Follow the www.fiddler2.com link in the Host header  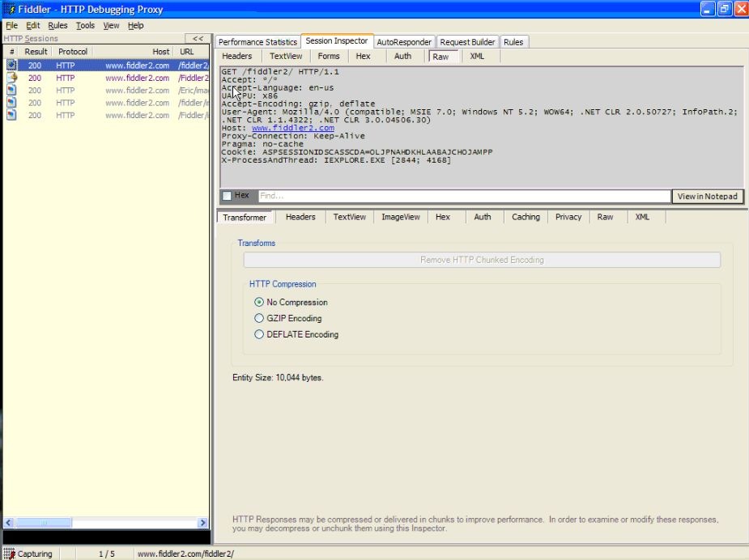(293, 128)
